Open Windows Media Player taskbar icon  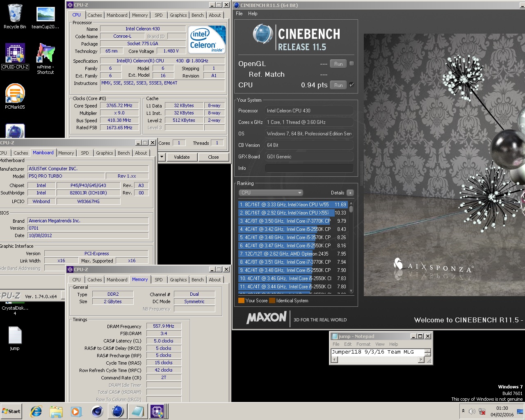76,411
